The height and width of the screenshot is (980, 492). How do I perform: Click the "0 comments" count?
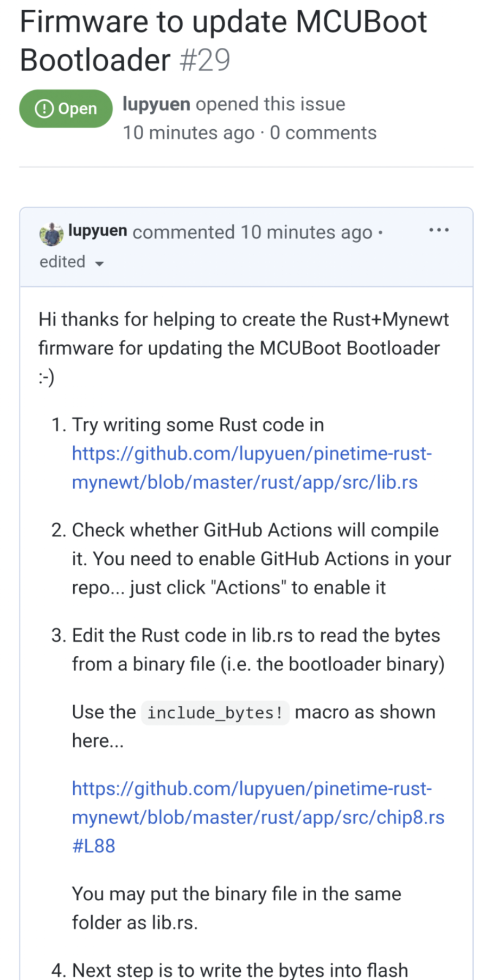click(x=323, y=133)
